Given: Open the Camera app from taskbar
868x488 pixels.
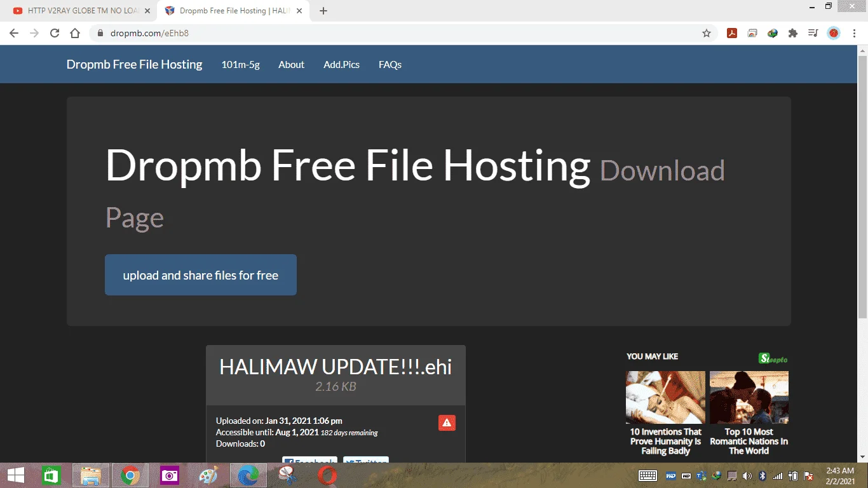Looking at the screenshot, I should 170,475.
